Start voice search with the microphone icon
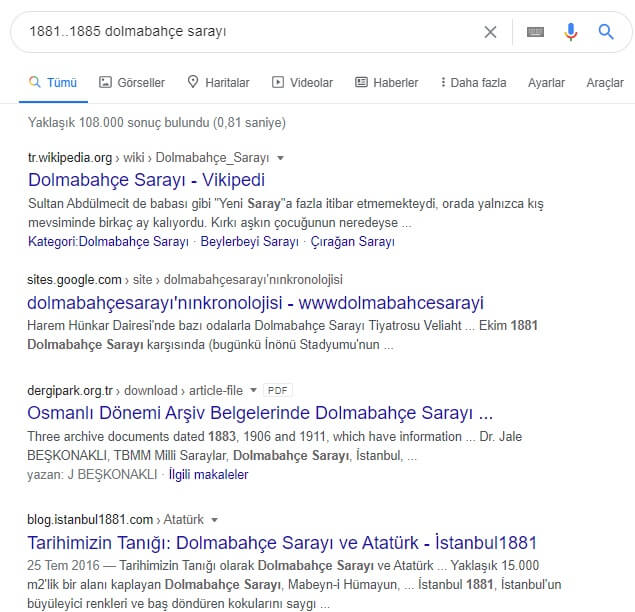635x612 pixels. [571, 32]
